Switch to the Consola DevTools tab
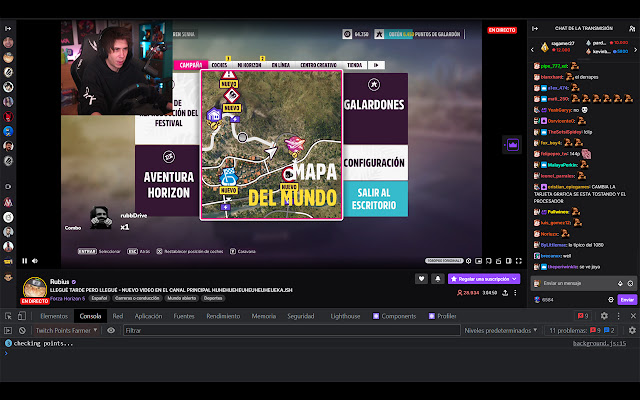Image resolution: width=640 pixels, height=400 pixels. click(x=90, y=316)
